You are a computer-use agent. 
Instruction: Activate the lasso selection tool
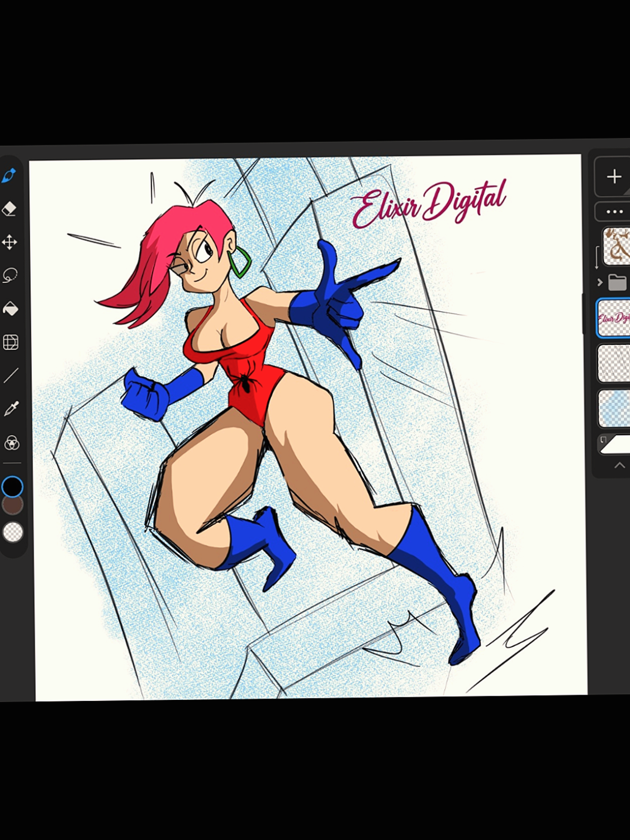click(x=10, y=276)
